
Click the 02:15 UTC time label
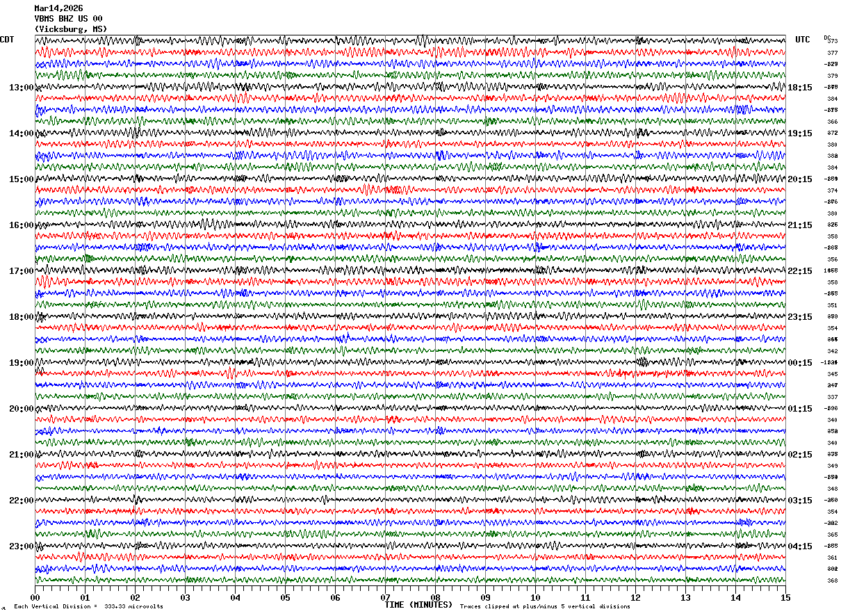tap(799, 455)
